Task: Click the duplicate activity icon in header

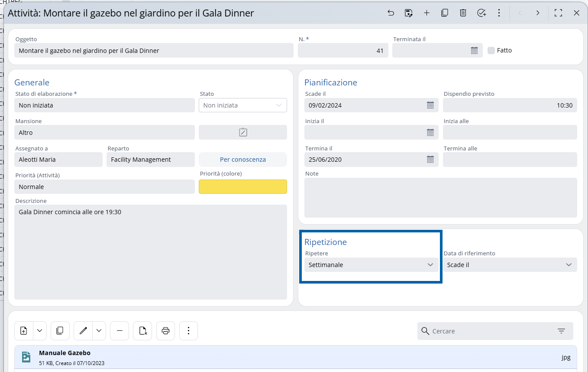Action: coord(445,13)
